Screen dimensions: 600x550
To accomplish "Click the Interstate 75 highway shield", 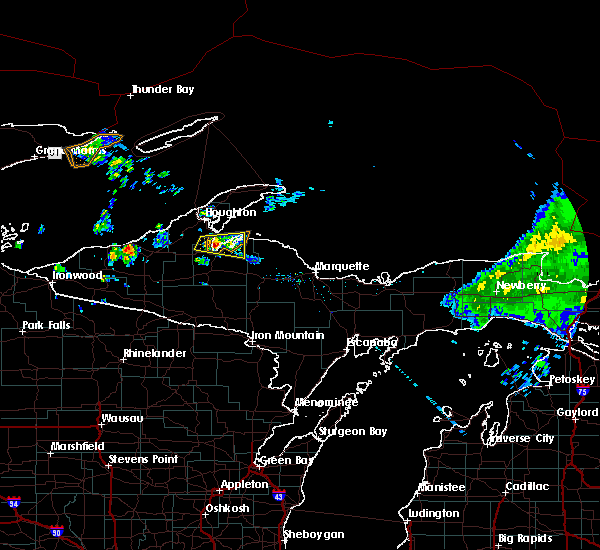I will [x=582, y=391].
